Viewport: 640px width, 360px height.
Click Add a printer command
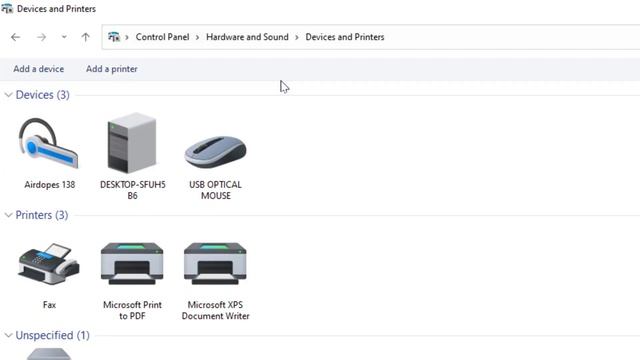(x=111, y=69)
